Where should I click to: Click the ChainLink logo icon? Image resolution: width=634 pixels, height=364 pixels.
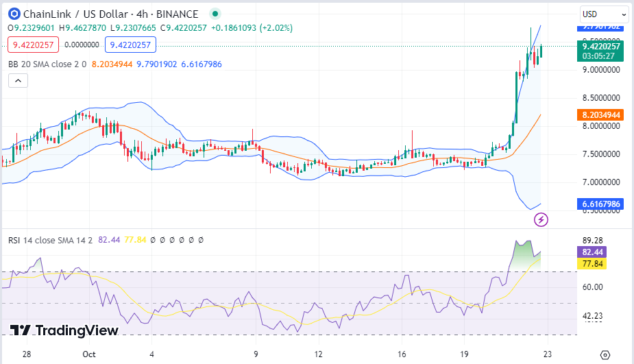(14, 14)
